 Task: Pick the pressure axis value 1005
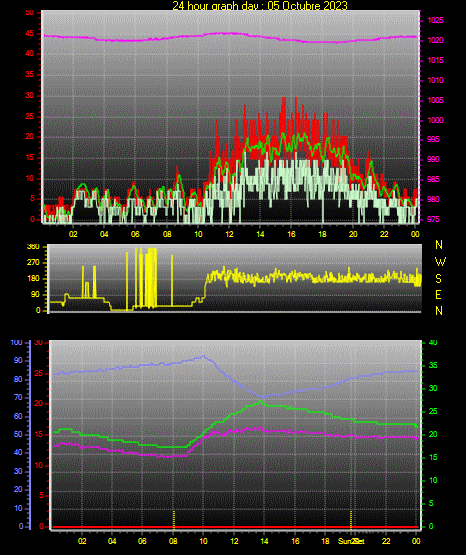435,100
